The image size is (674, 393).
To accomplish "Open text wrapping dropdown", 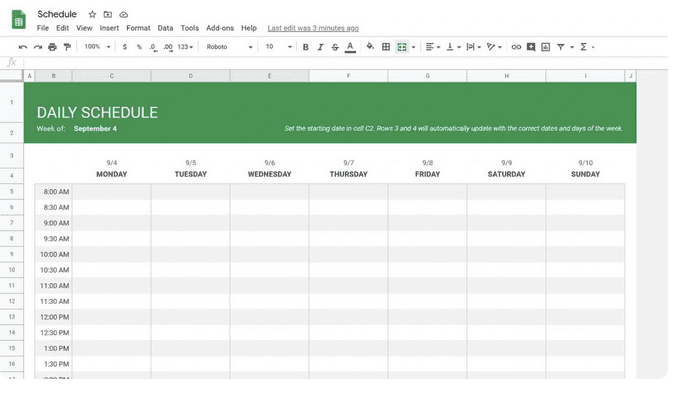I will (474, 47).
